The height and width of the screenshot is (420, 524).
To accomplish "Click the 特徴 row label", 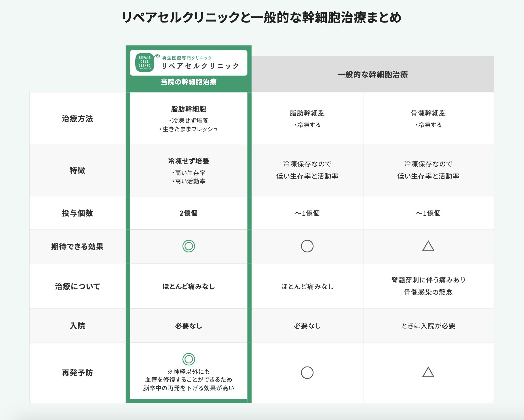I will (77, 170).
